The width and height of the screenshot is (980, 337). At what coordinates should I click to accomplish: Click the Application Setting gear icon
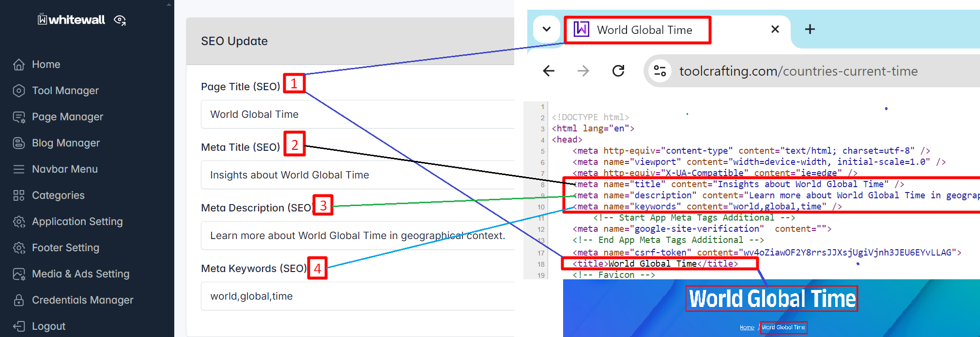pyautogui.click(x=19, y=222)
